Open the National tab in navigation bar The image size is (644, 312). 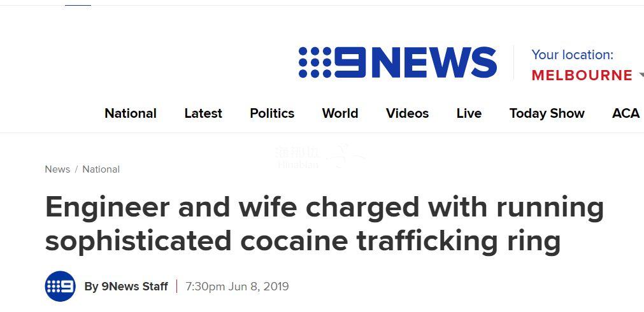pyautogui.click(x=131, y=113)
